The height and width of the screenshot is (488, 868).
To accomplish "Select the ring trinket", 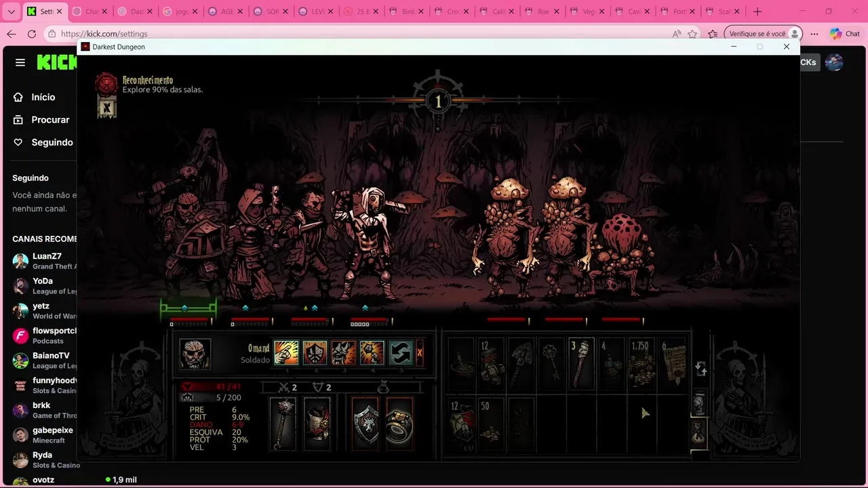I will [x=399, y=424].
